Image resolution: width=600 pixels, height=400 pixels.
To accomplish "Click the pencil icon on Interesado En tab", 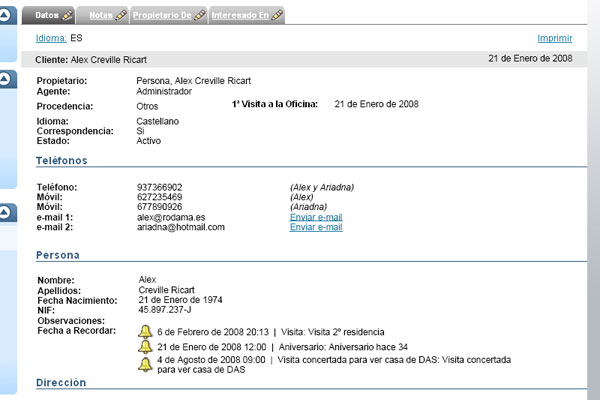I will (x=276, y=16).
